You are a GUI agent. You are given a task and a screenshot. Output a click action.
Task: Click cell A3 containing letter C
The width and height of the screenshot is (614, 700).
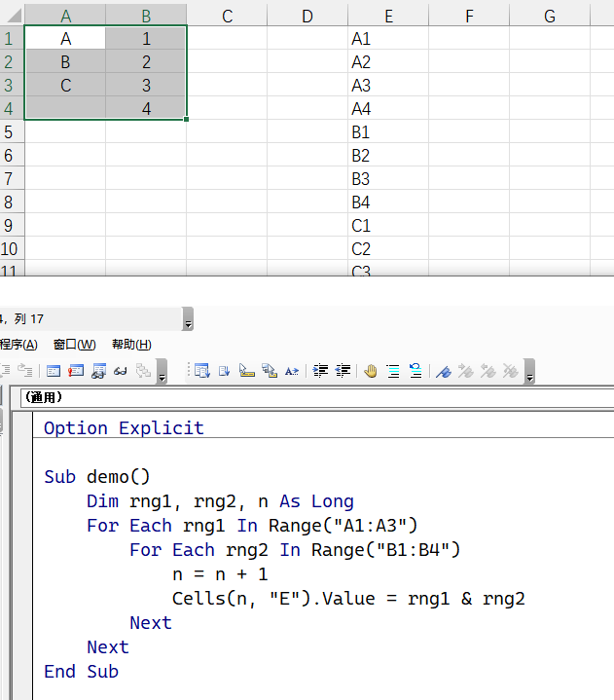click(65, 86)
